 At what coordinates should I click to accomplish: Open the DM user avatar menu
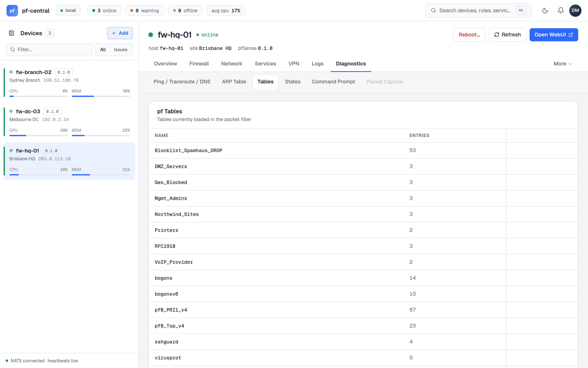coord(575,10)
